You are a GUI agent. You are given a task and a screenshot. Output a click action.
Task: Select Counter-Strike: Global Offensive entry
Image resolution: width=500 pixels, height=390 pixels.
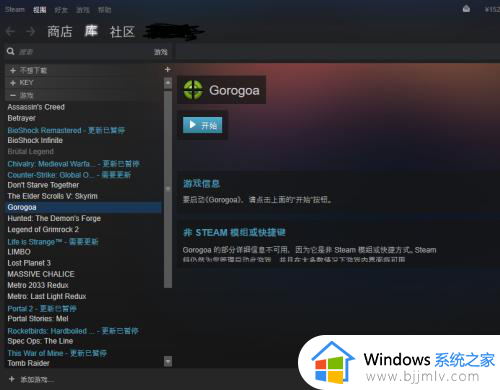(x=69, y=175)
